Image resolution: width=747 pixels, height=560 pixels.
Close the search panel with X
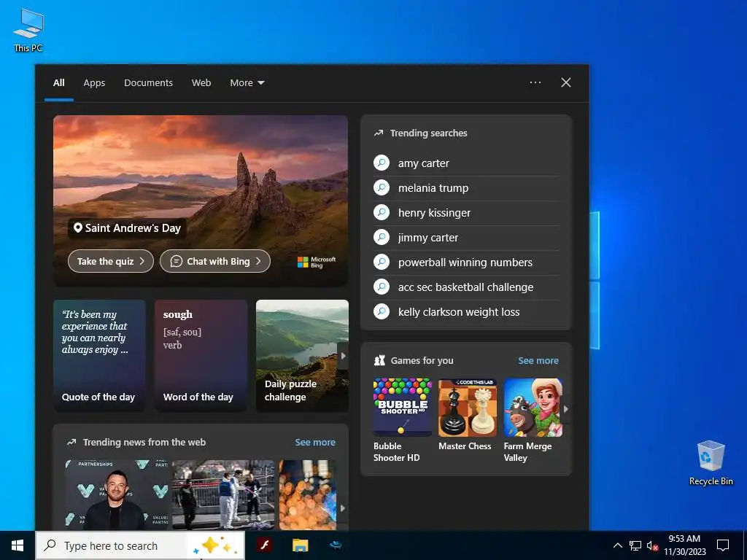click(x=566, y=82)
